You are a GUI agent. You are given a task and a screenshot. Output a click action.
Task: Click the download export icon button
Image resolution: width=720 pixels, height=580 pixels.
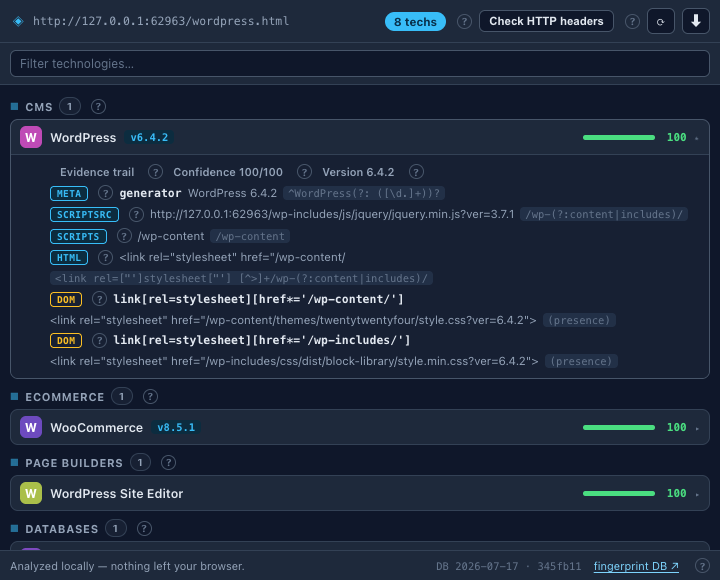696,22
